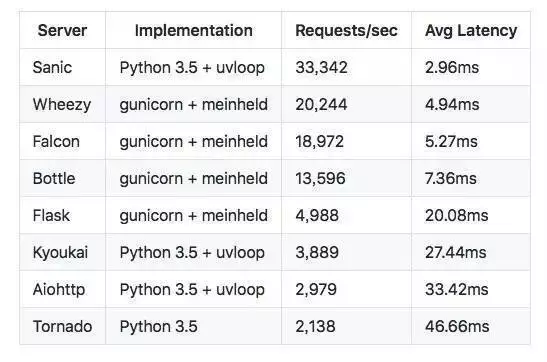This screenshot has width=547, height=362.
Task: Click the 20,244 requests value
Action: (x=321, y=105)
